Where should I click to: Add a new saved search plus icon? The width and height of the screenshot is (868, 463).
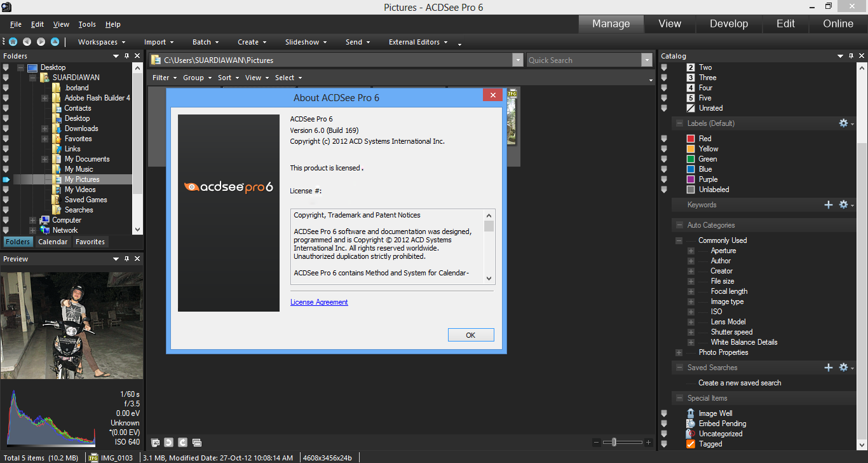[828, 368]
